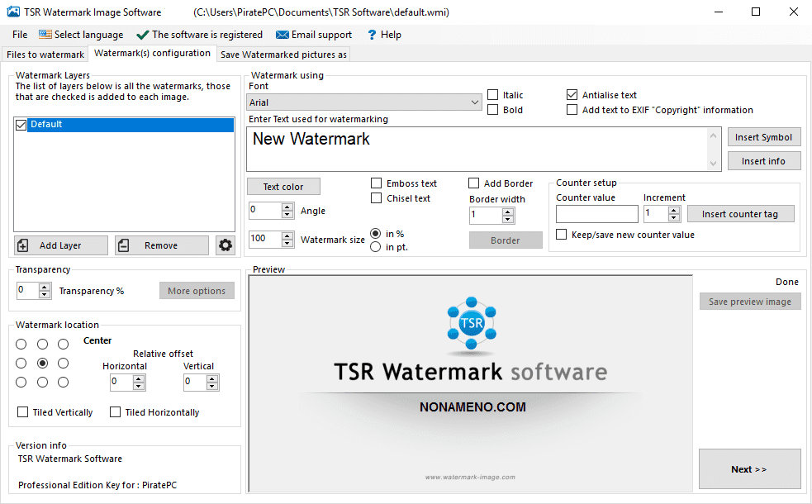The height and width of the screenshot is (504, 812).
Task: Click Email support envelope item
Action: click(314, 35)
